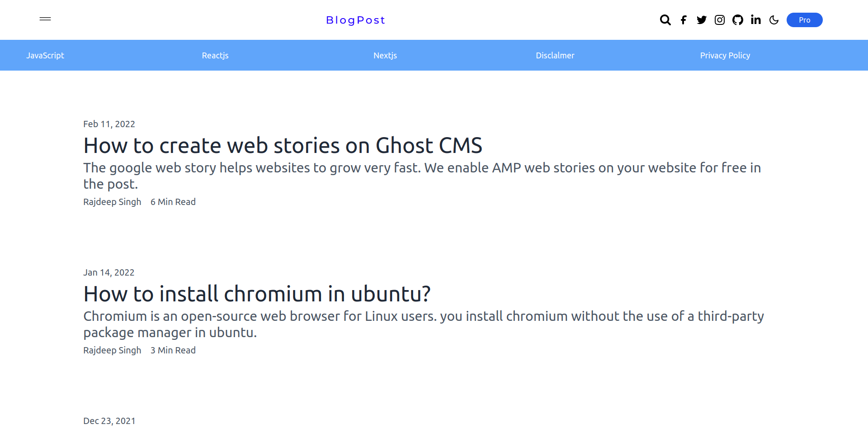Open the Disclalmer page
The image size is (868, 429).
click(x=555, y=55)
